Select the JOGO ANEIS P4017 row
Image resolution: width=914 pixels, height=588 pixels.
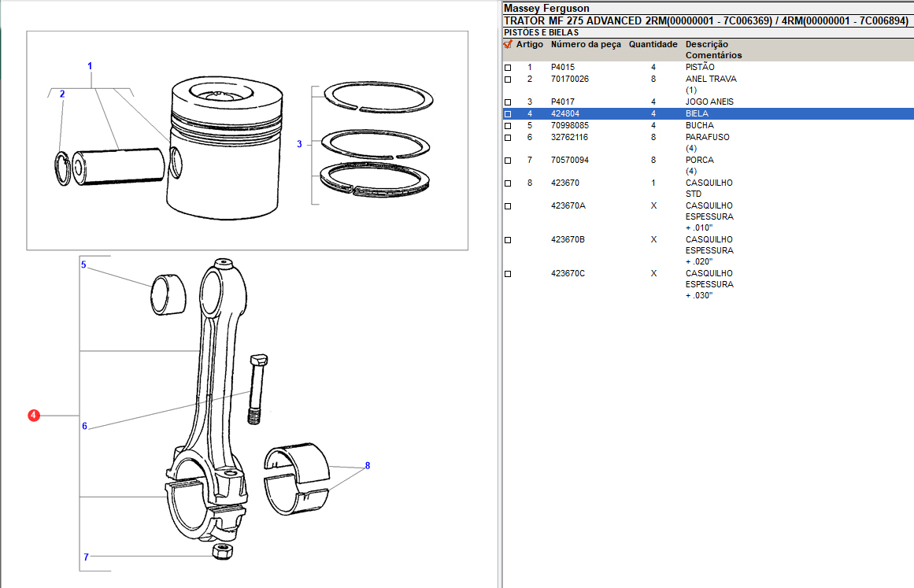click(709, 102)
